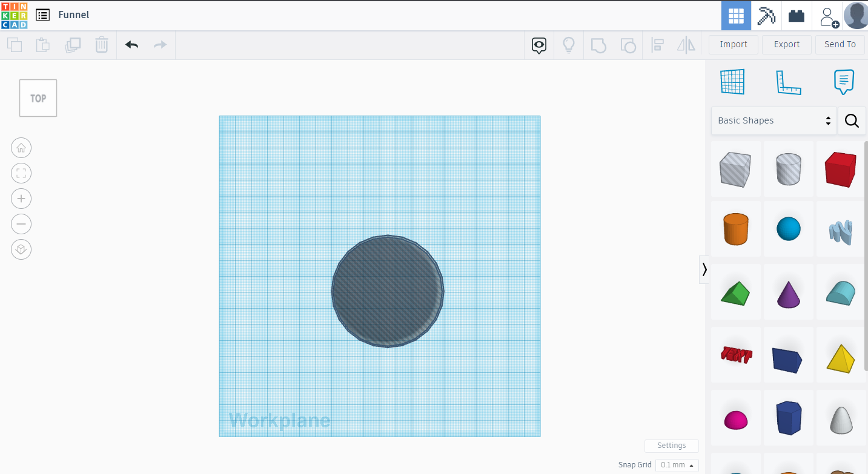The image size is (868, 474).
Task: Click the Zoom in button
Action: point(21,199)
